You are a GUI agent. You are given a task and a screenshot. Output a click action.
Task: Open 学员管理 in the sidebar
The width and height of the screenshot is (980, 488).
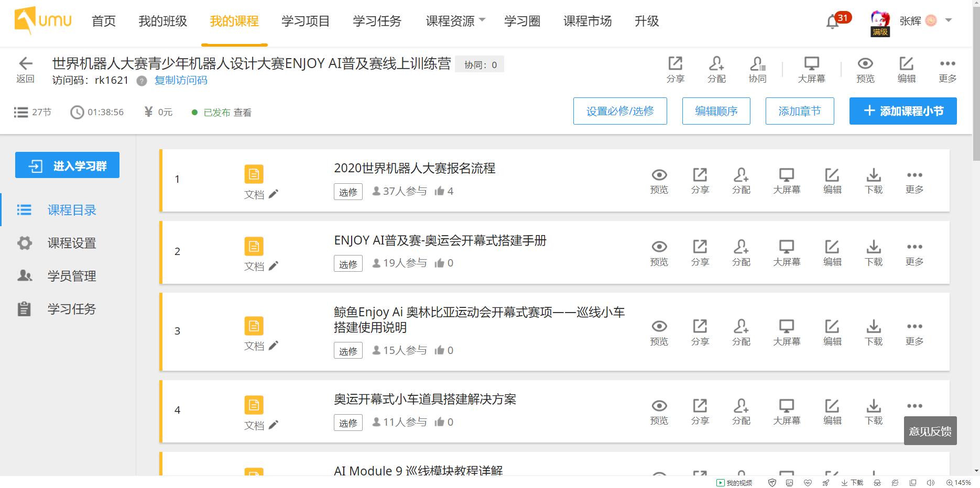[x=72, y=276]
